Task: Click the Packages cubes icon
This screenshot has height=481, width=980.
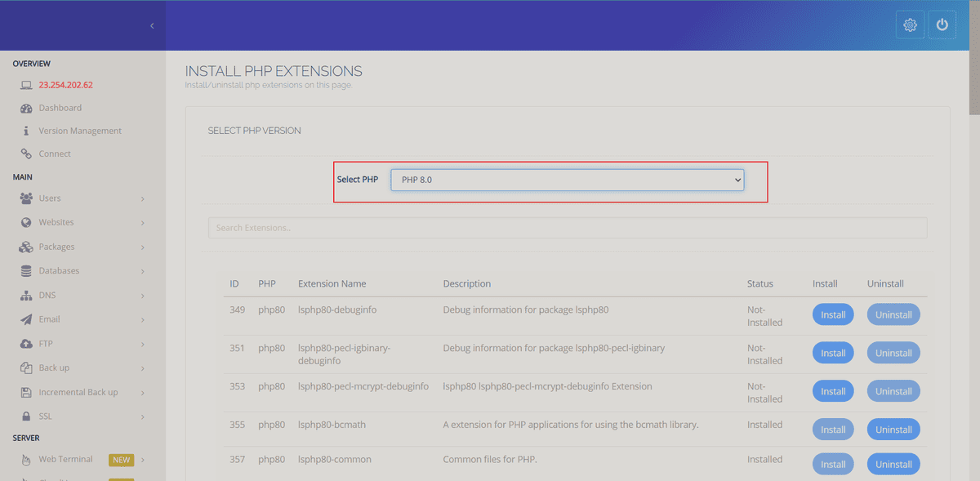Action: pos(26,247)
